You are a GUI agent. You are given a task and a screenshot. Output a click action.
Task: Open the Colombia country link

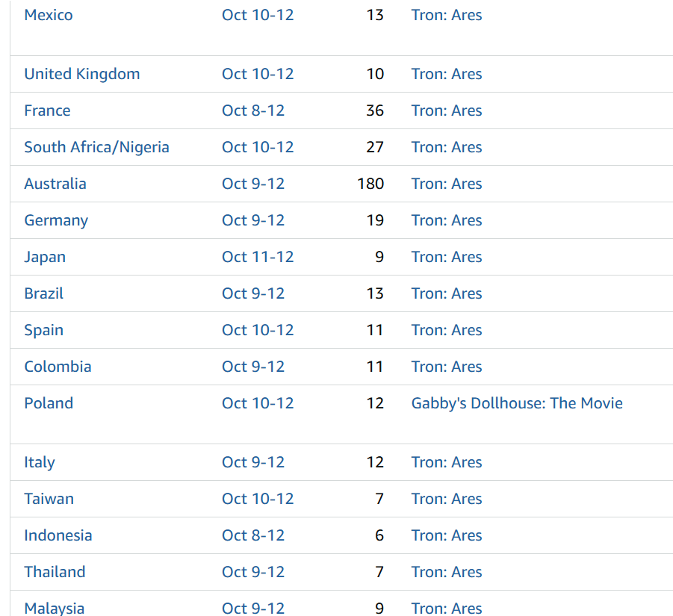point(58,367)
